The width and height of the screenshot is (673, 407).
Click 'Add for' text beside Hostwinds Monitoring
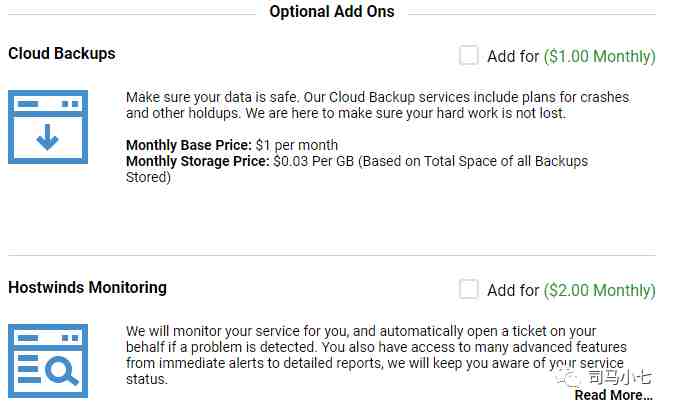pos(513,290)
